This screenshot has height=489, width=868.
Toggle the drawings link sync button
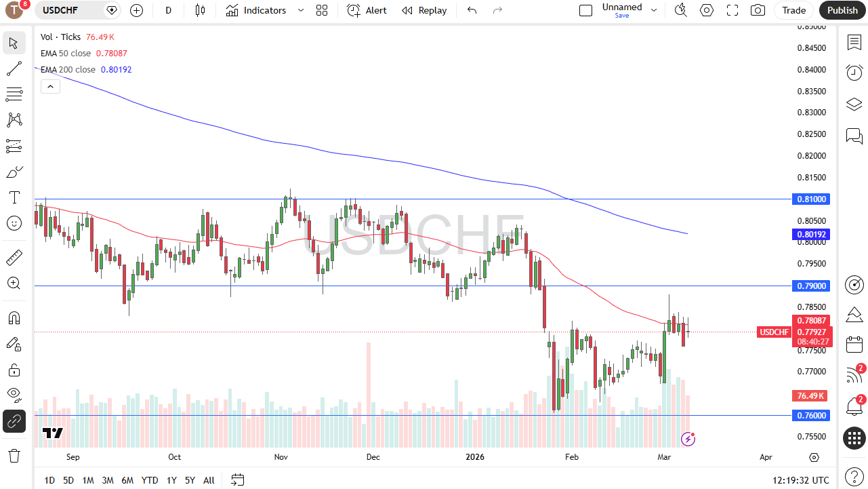(14, 421)
